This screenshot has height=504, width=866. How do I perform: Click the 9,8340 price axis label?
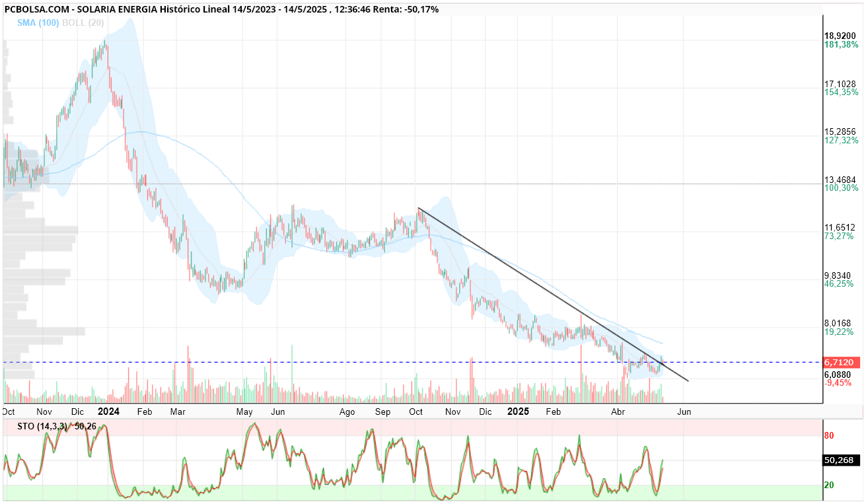click(x=839, y=275)
